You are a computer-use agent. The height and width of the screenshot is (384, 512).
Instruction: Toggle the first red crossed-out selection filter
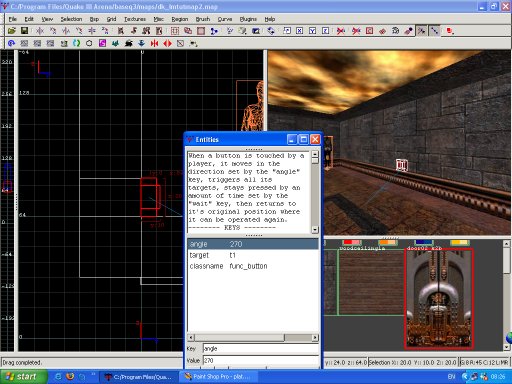341,31
